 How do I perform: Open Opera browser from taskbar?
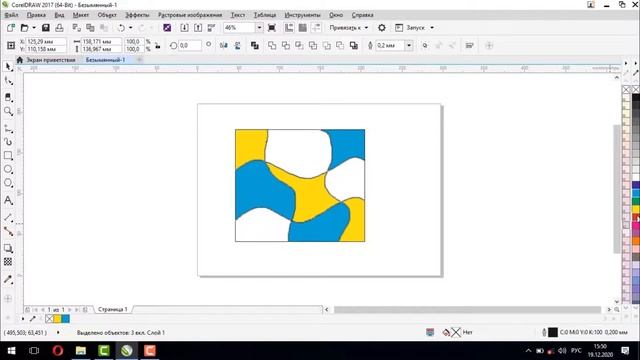[x=58, y=351]
